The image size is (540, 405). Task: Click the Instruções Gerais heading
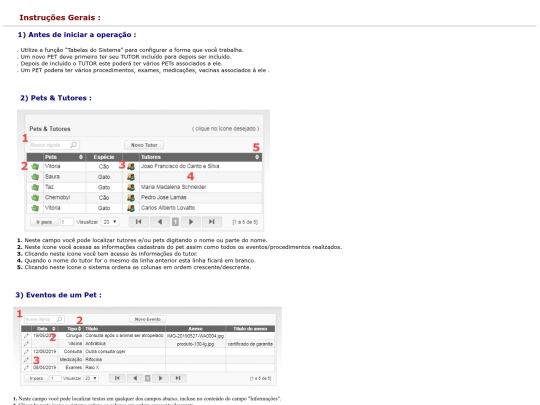60,18
